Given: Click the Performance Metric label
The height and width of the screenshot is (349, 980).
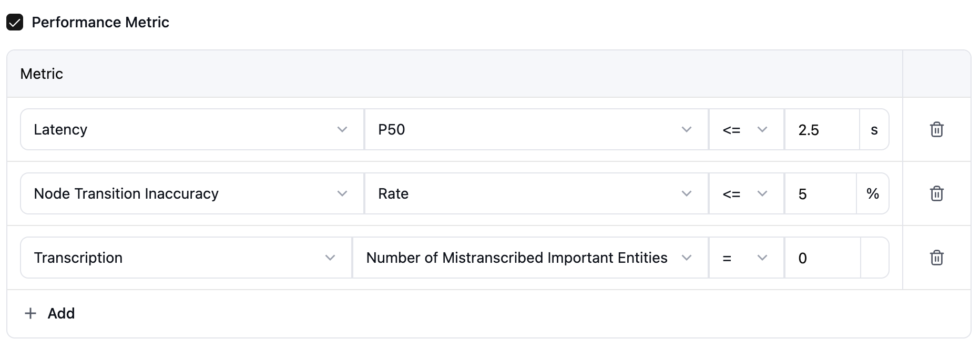Looking at the screenshot, I should point(100,23).
